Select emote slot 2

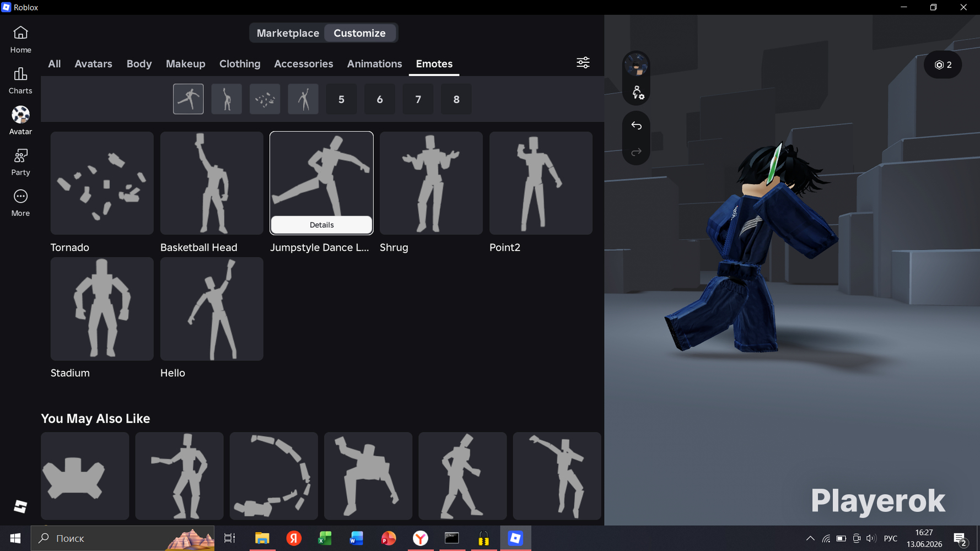click(x=227, y=99)
